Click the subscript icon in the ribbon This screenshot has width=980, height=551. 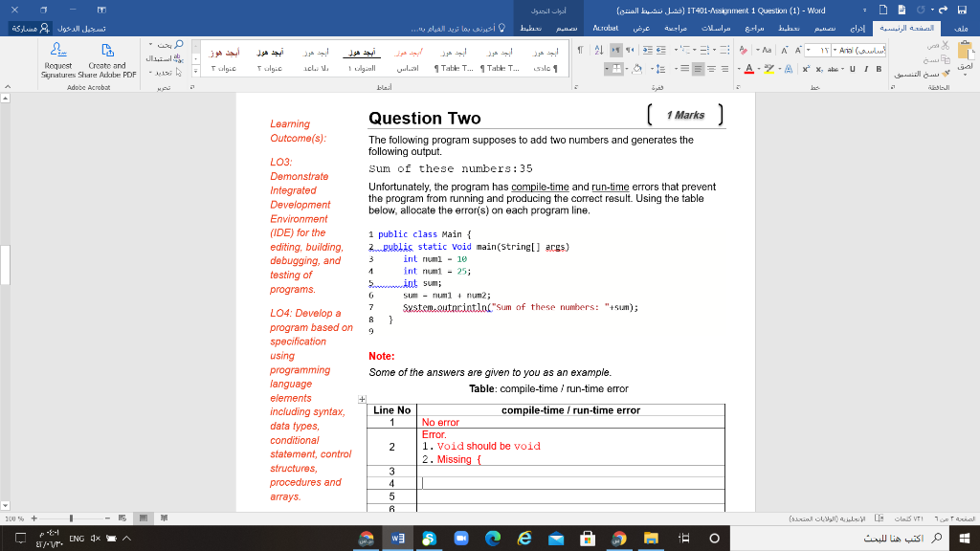point(819,69)
